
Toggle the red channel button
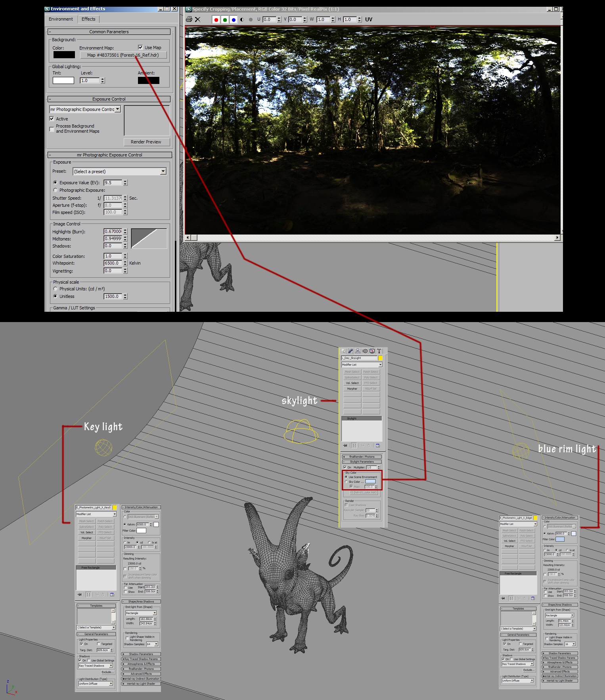216,19
